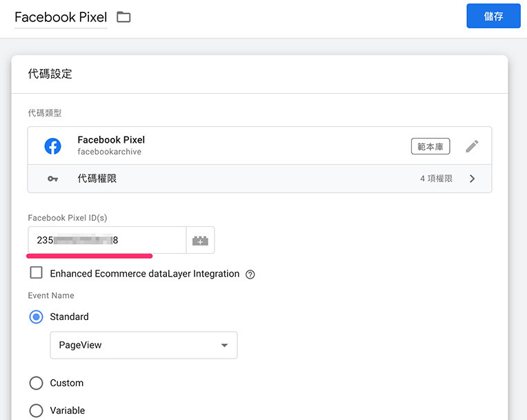Screen dimensions: 527x420
Task: Click the blue 儲存 save button
Action: coord(493,17)
